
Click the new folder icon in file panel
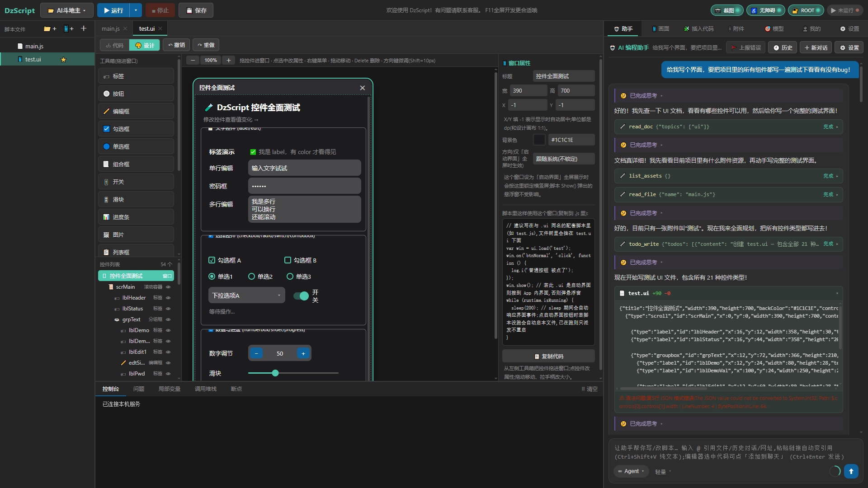[x=50, y=29]
